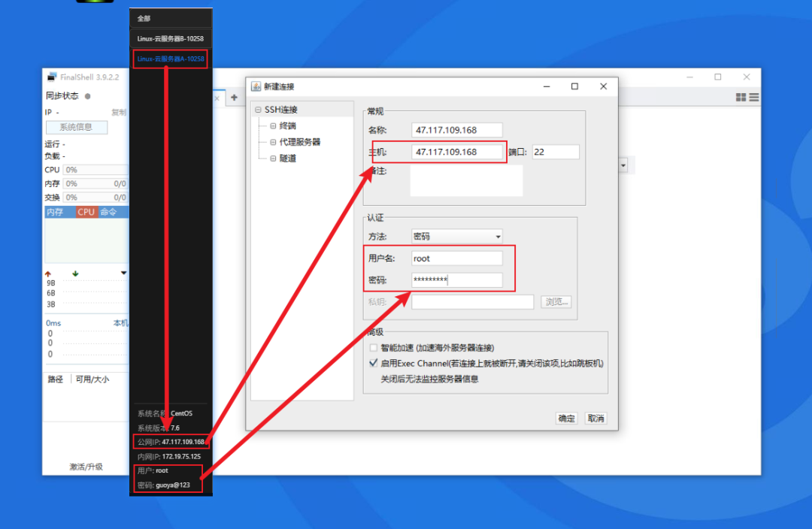Select Linux-云服务器A-10258 entry
812x529 pixels.
(171, 59)
